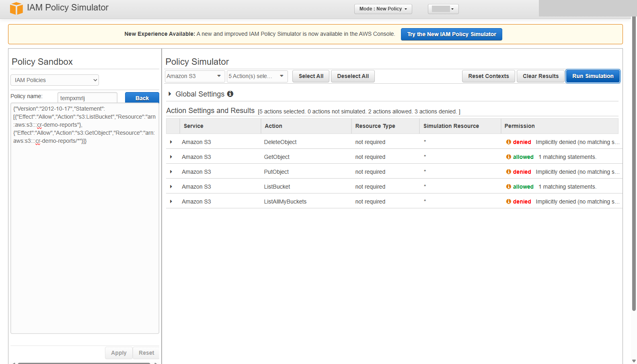637x364 pixels.
Task: Click the AWS cube logo icon
Action: (16, 8)
